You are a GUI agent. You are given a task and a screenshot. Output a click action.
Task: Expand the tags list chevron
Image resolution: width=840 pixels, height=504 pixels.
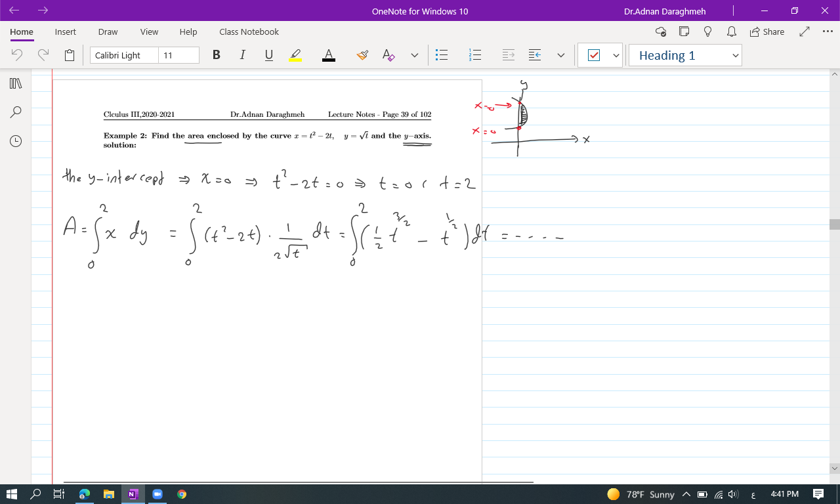pos(616,55)
